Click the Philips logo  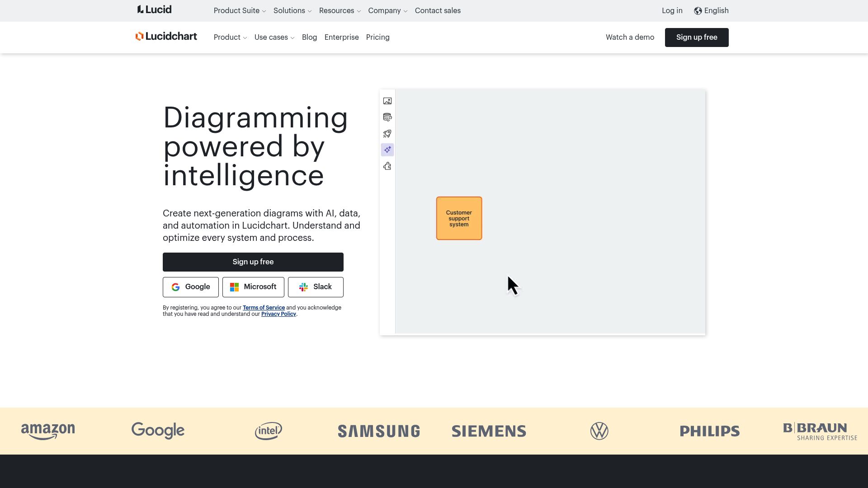coord(710,431)
